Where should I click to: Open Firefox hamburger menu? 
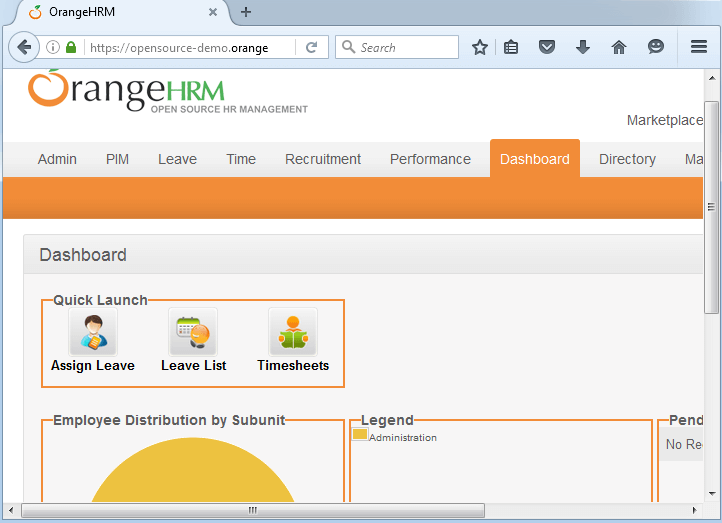pos(699,46)
